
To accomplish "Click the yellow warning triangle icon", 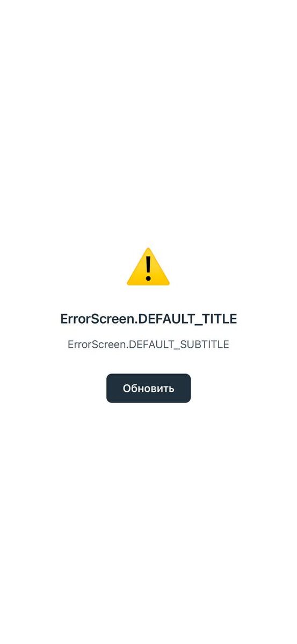I will [148, 267].
